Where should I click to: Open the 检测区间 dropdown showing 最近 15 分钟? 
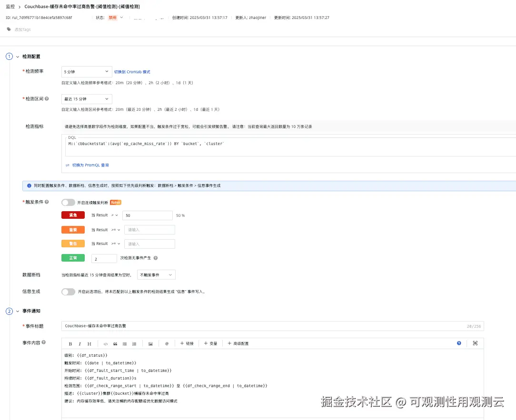coord(87,99)
